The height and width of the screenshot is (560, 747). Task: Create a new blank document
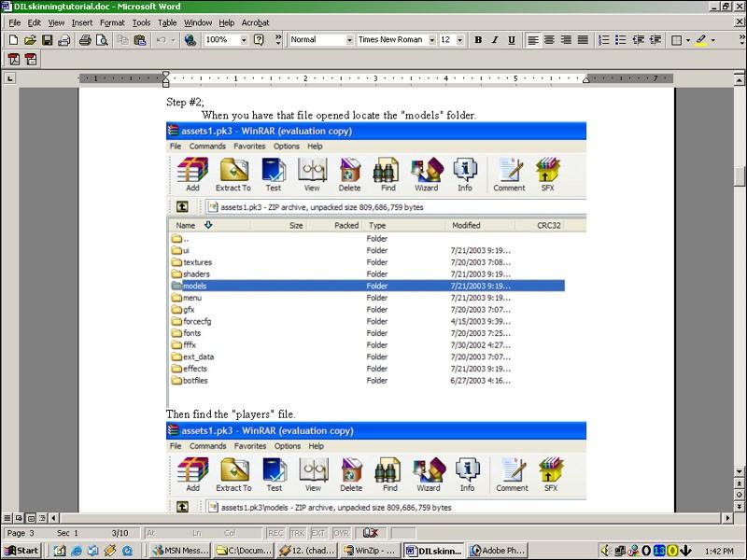[12, 40]
